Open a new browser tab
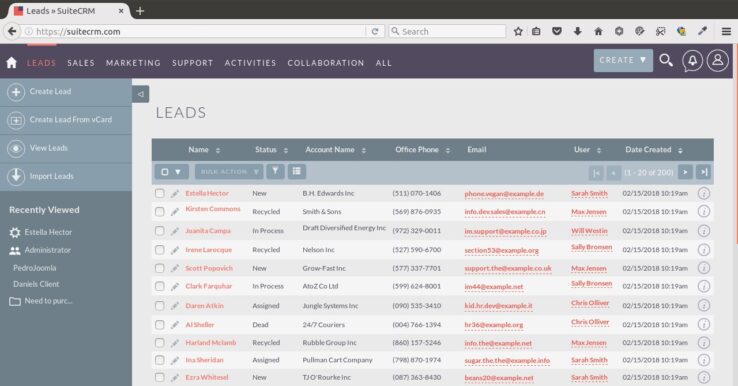The image size is (738, 386). click(140, 10)
